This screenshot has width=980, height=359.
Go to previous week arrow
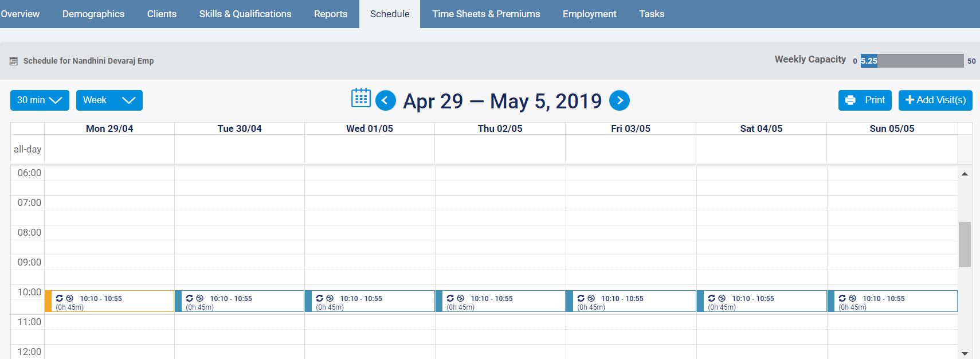386,101
